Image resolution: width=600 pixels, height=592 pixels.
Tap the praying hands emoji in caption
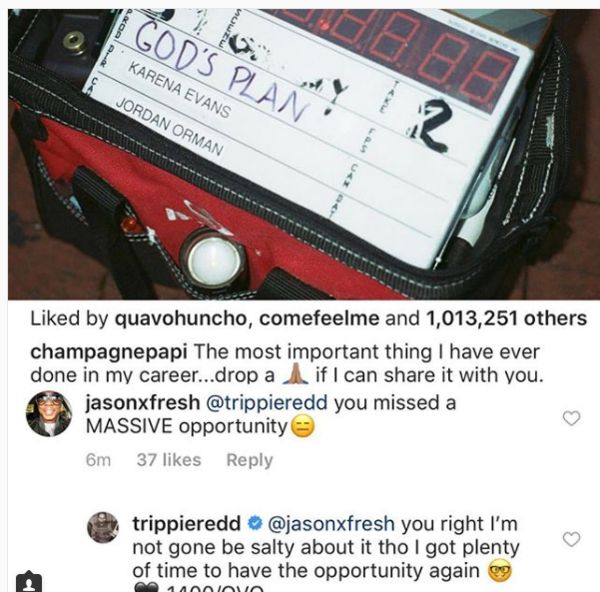point(295,373)
